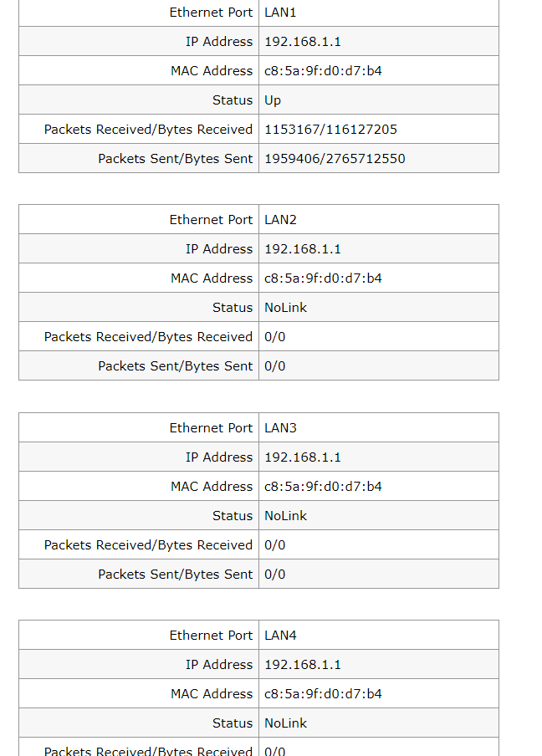Click the LAN1 MAC Address value
542x756 pixels.
click(x=323, y=71)
